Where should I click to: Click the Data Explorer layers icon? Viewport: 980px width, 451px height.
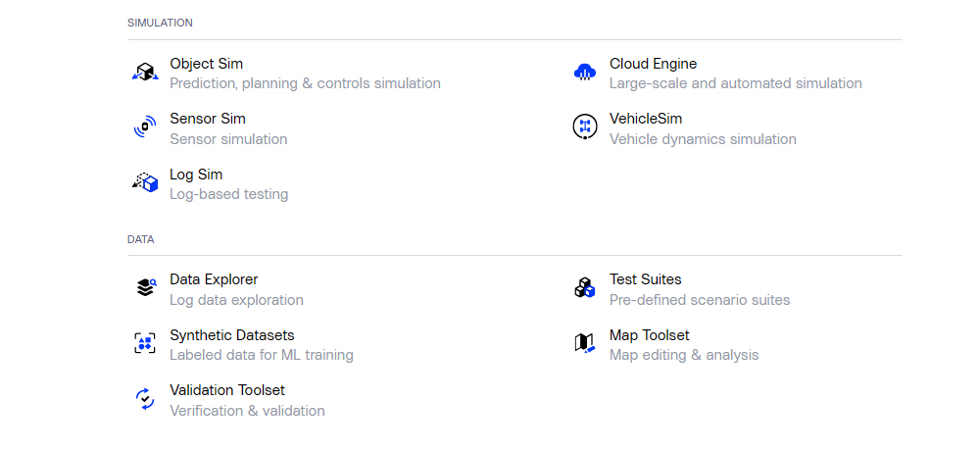146,287
